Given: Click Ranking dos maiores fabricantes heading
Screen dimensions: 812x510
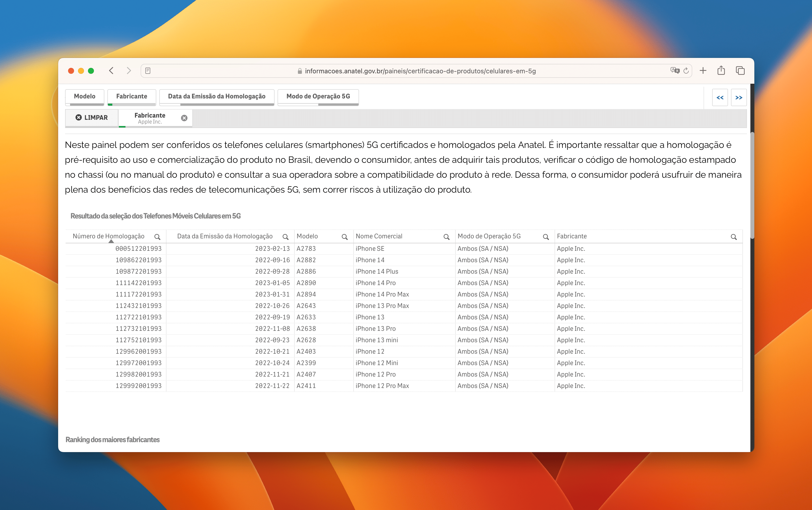Looking at the screenshot, I should coord(112,440).
